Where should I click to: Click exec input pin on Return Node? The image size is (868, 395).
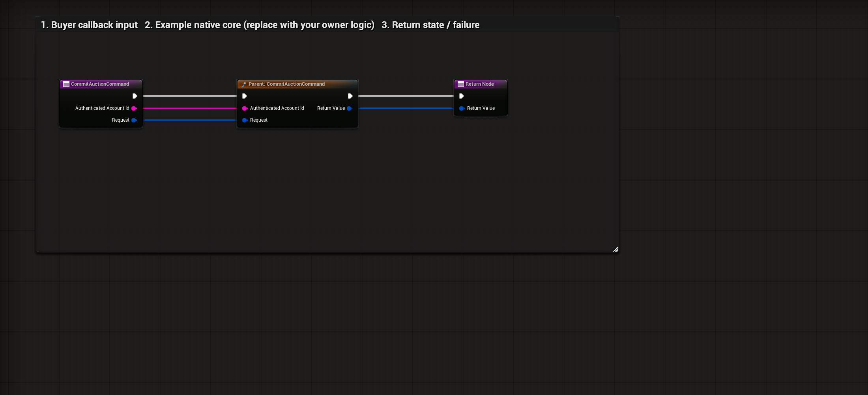point(461,96)
